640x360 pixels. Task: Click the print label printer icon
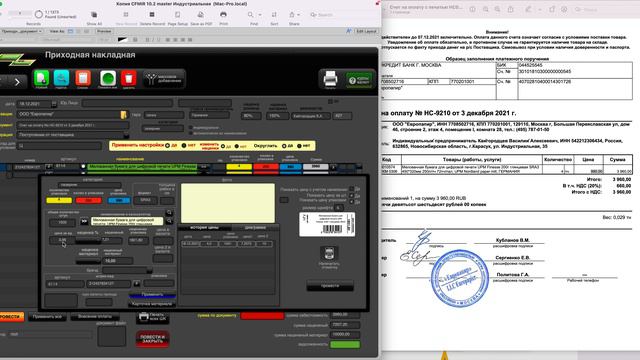[329, 253]
